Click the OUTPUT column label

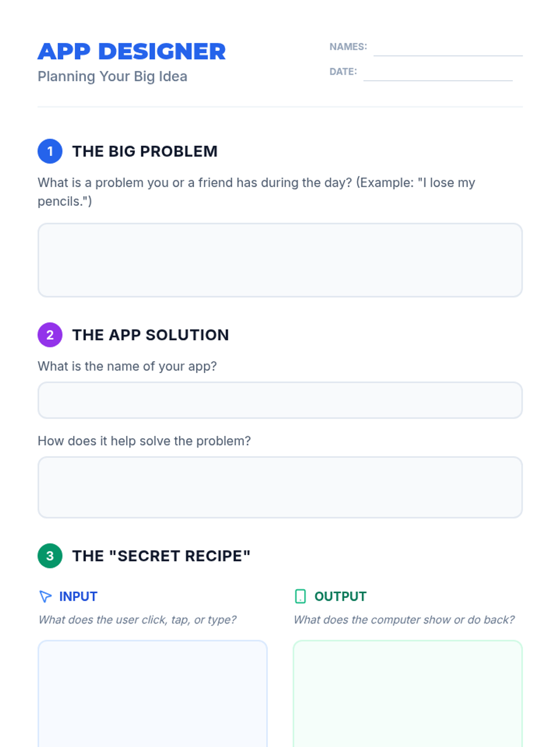tap(341, 596)
